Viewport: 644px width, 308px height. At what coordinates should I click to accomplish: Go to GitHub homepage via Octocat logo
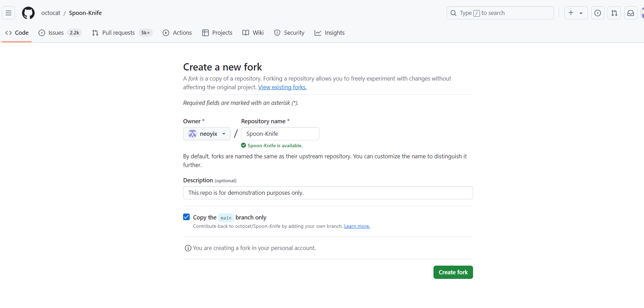click(28, 13)
